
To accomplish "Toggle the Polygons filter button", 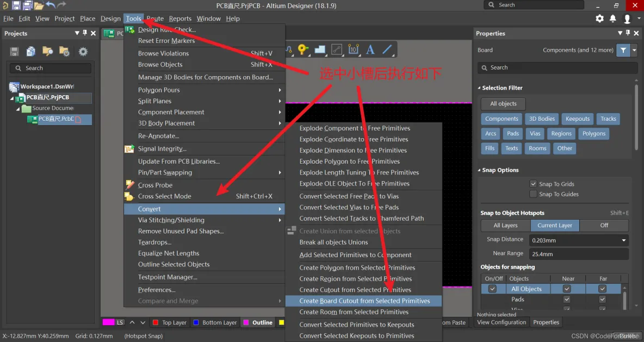I will (594, 133).
